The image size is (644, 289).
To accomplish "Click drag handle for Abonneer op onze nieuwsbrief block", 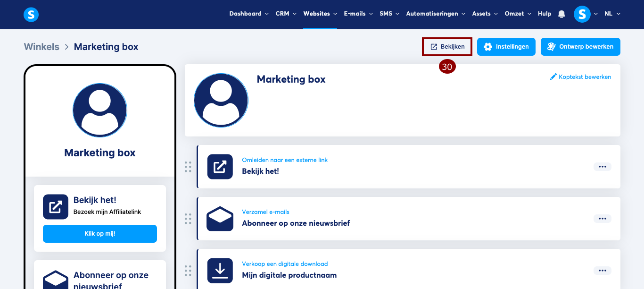I will click(188, 219).
